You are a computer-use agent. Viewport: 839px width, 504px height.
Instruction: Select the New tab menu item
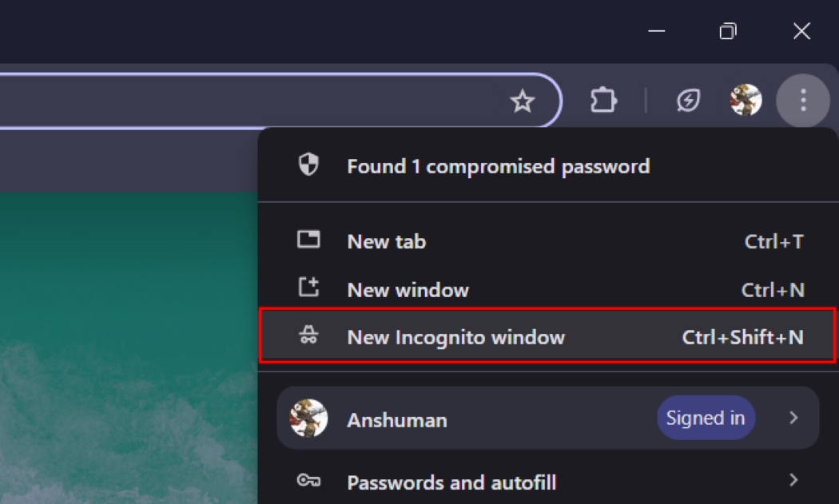point(387,241)
